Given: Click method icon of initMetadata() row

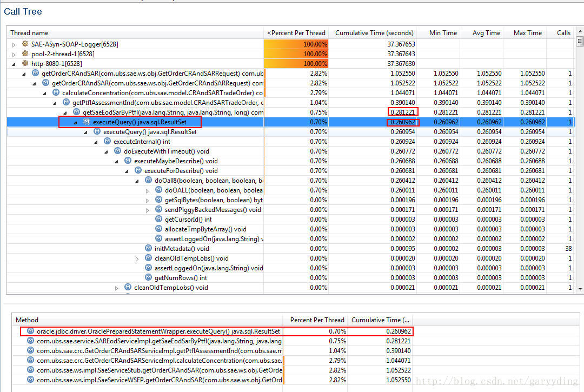Looking at the screenshot, I should (x=148, y=248).
